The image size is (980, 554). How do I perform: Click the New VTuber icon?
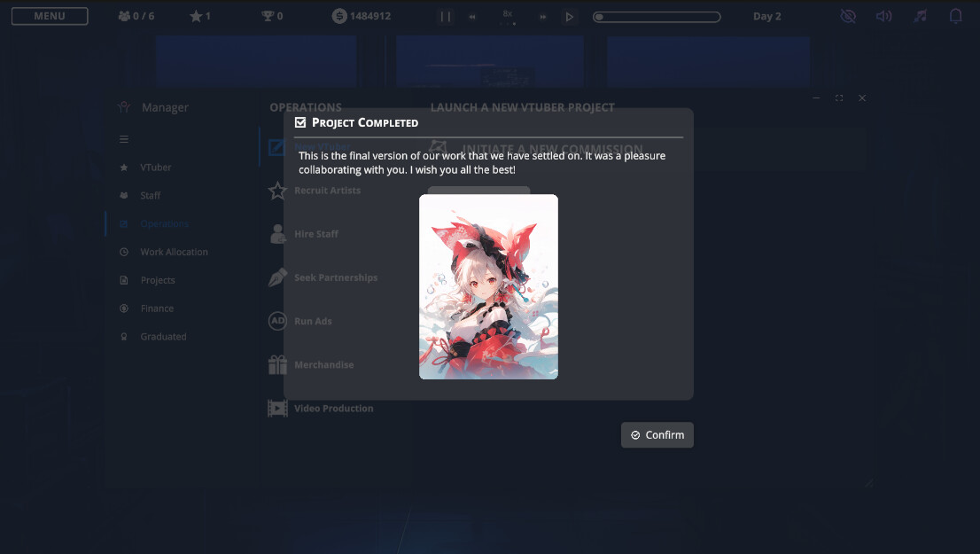[276, 146]
